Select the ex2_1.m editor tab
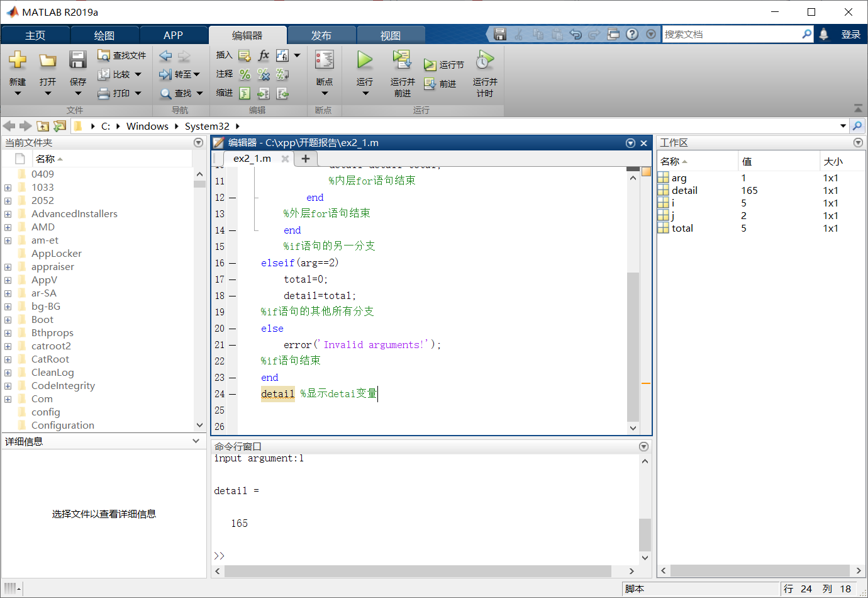 (252, 159)
